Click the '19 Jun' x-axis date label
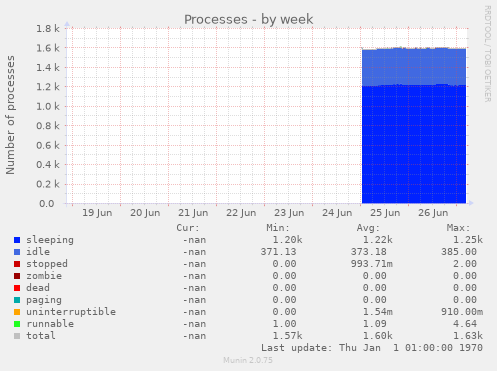Screen dimensions: 497x371 tap(97, 213)
